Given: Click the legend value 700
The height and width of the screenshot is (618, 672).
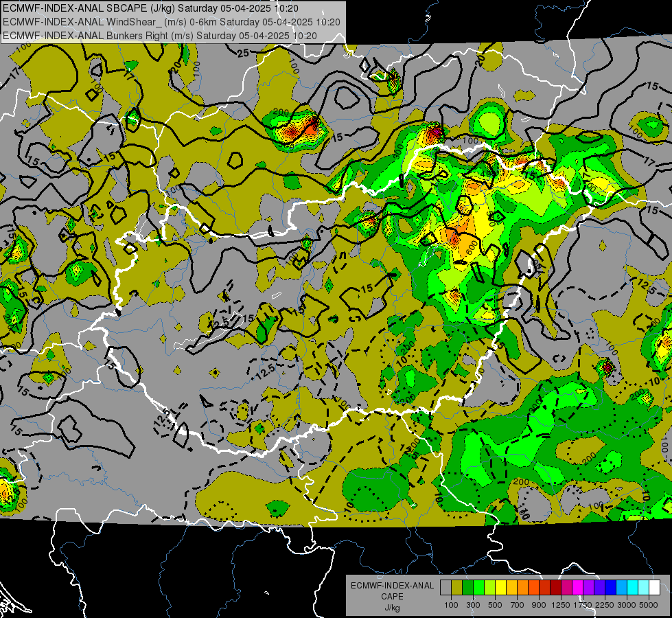Looking at the screenshot, I should coord(518,605).
